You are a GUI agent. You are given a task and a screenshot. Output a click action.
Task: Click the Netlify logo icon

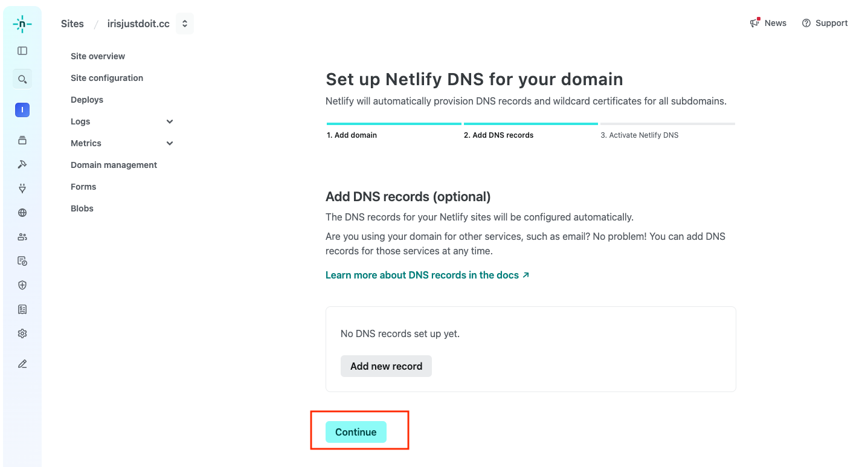(x=22, y=24)
